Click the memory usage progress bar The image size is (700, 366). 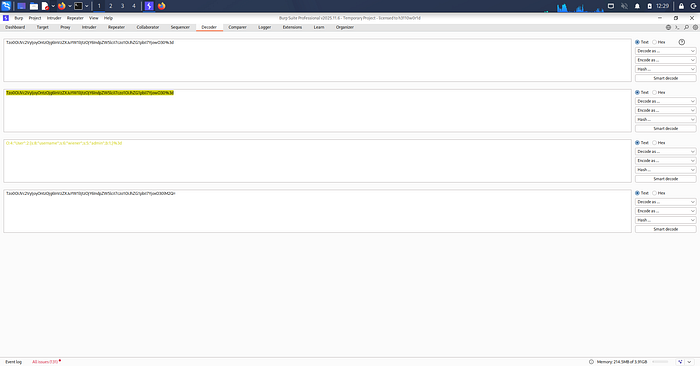[x=660, y=362]
